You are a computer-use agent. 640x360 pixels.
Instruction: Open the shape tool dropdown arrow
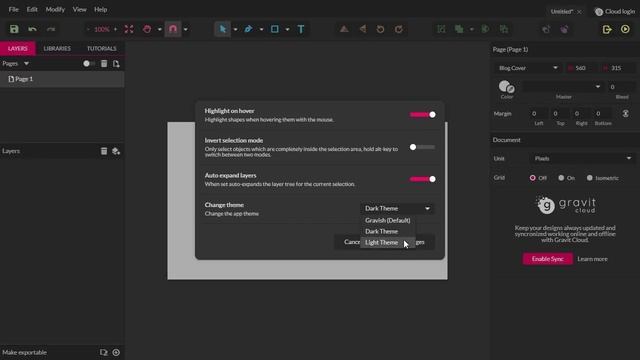click(288, 29)
